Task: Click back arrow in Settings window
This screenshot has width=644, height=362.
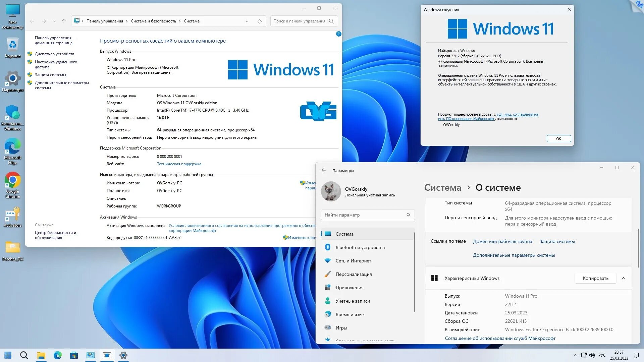Action: pyautogui.click(x=323, y=170)
